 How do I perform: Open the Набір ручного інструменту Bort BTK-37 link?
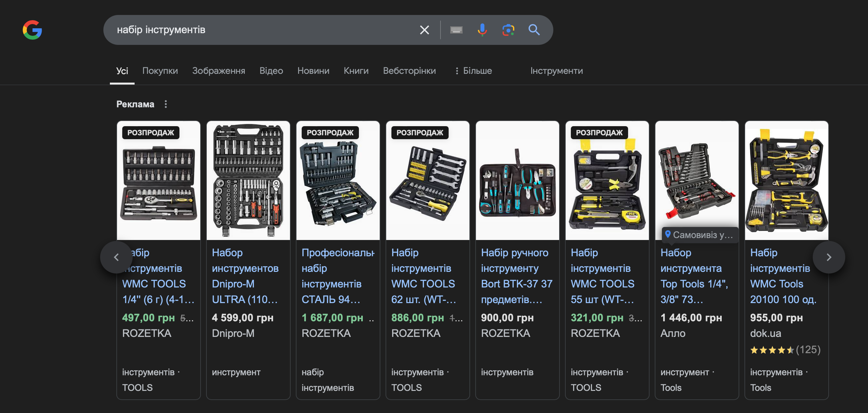point(517,276)
